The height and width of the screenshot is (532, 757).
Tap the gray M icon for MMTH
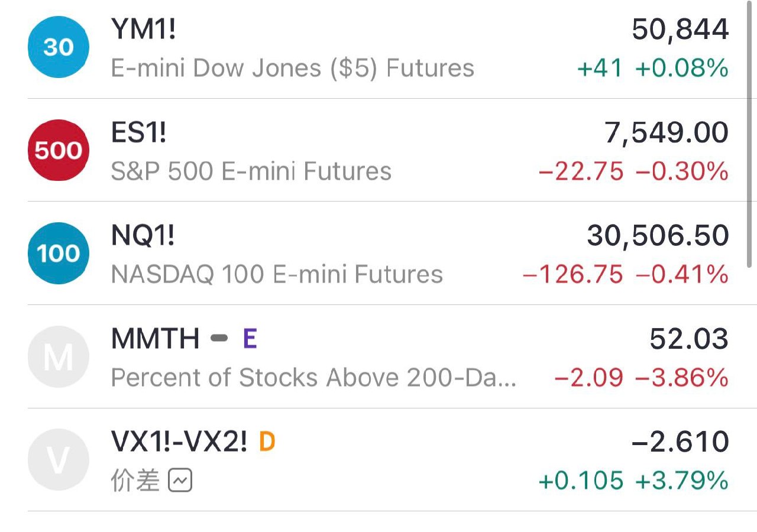(x=59, y=356)
